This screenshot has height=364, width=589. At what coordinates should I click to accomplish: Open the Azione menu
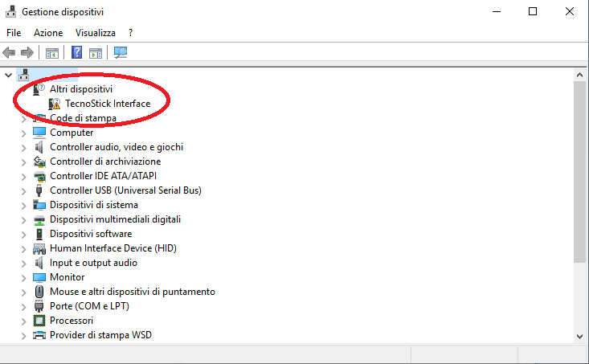[48, 33]
